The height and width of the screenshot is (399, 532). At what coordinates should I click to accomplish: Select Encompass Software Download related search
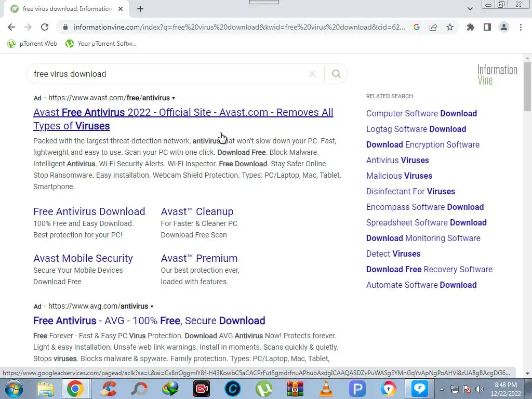click(x=425, y=207)
